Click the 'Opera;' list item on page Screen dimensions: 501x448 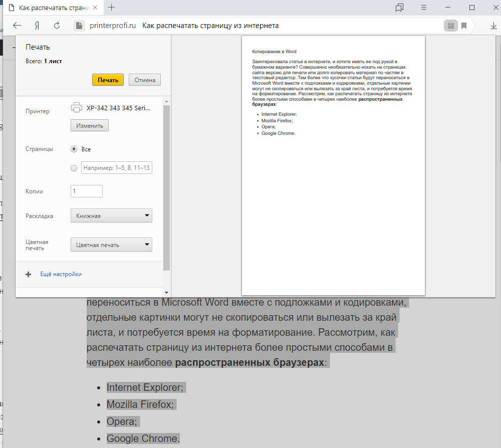click(x=122, y=421)
